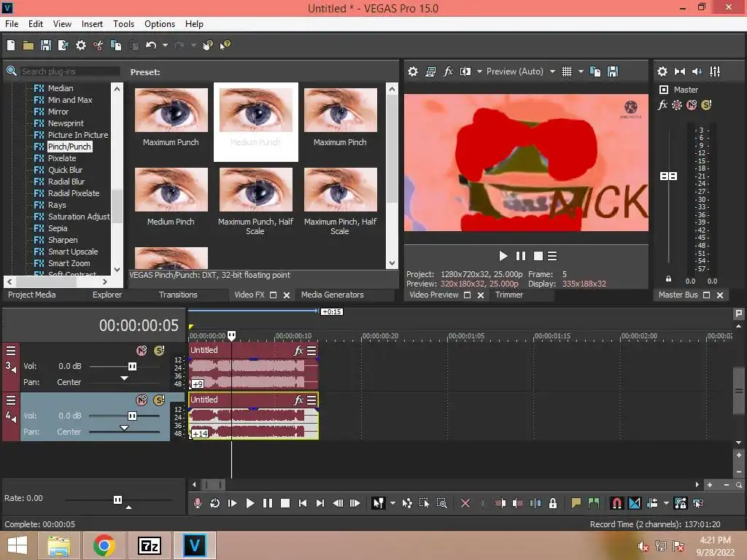Expand the overlays grid dropdown arrow
Image resolution: width=747 pixels, height=560 pixels.
click(581, 71)
